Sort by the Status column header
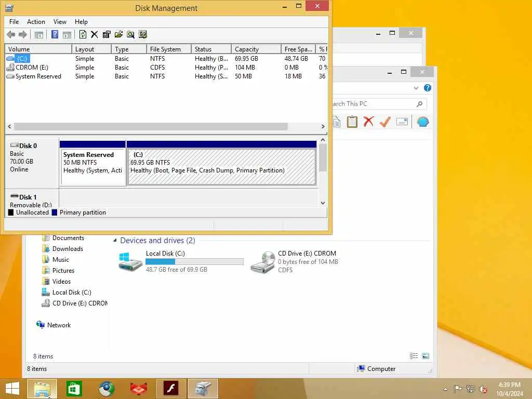Viewport: 532px width, 399px height. click(x=211, y=49)
